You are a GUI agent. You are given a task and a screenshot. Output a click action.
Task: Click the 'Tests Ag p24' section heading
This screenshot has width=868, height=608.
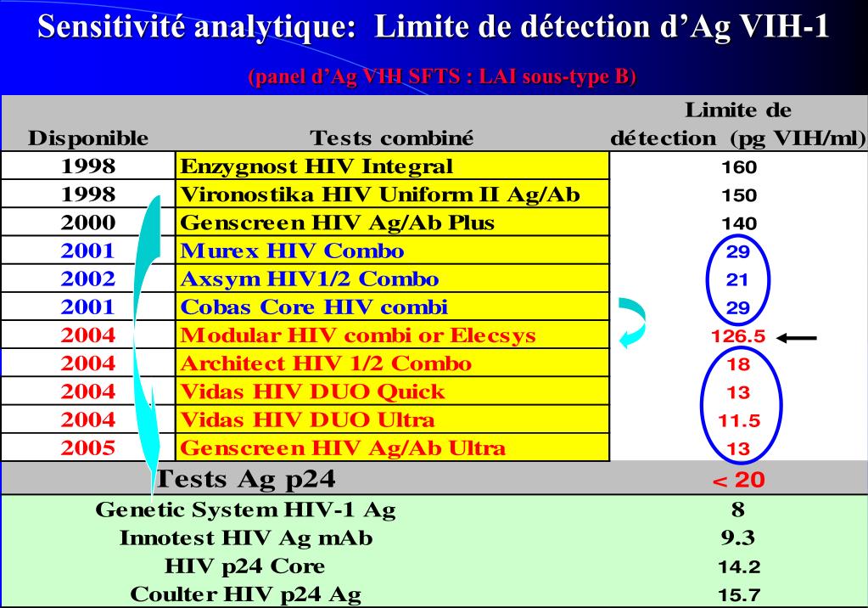tap(246, 480)
